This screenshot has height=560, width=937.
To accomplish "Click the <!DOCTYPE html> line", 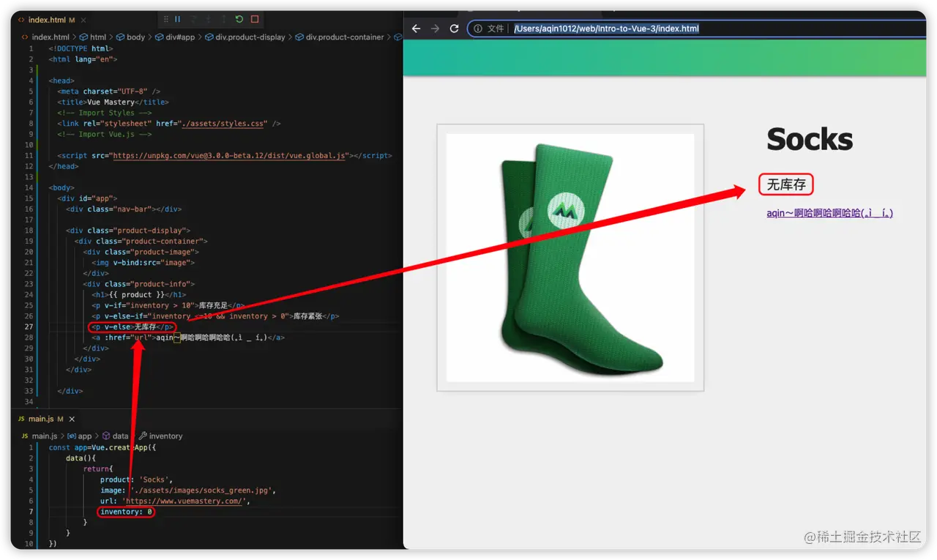I will point(81,48).
